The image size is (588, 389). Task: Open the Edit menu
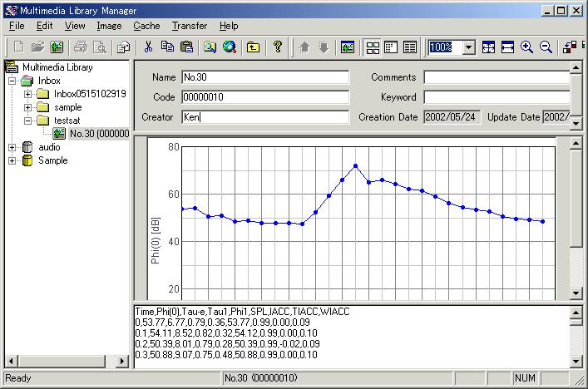point(44,26)
